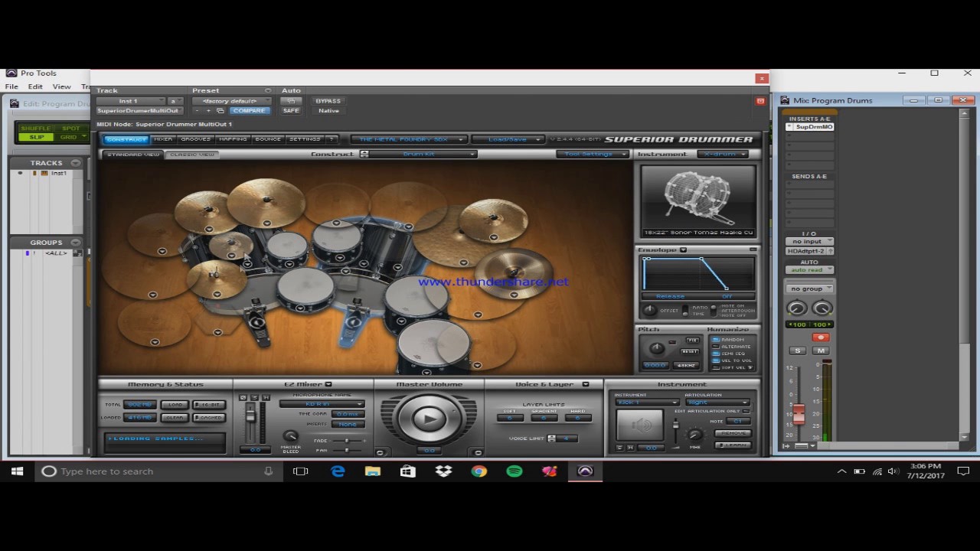Click the Master Bleed knob
Image resolution: width=980 pixels, height=551 pixels.
pos(290,437)
